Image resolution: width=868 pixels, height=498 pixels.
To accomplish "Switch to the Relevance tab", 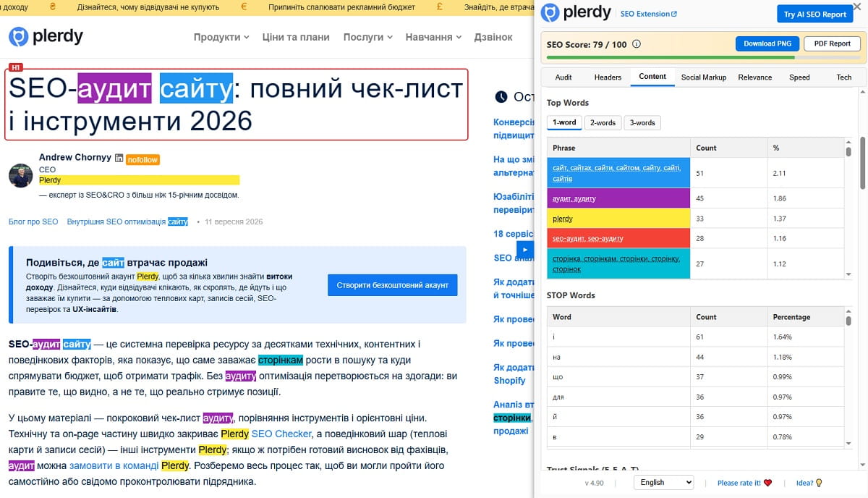I will click(755, 77).
